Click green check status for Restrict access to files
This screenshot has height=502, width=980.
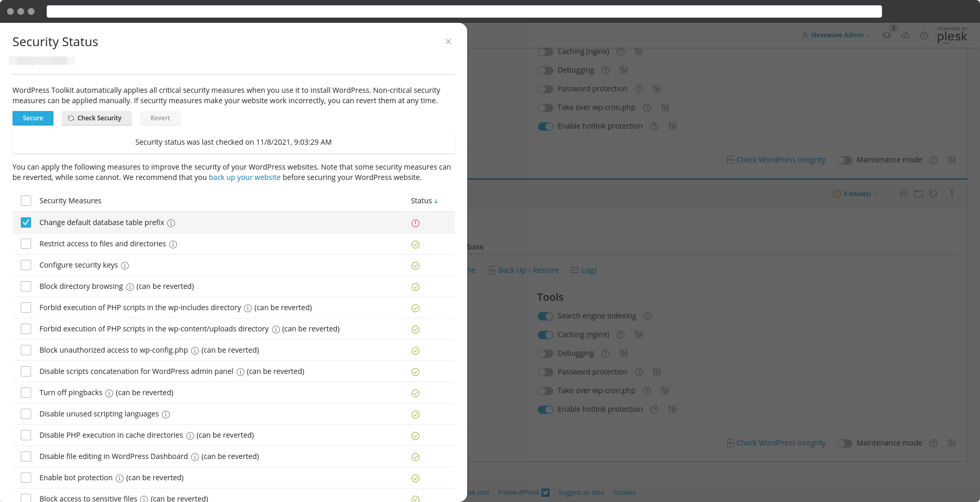[415, 244]
